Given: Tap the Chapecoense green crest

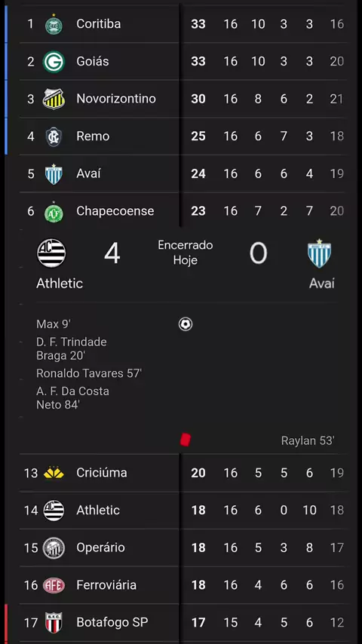Looking at the screenshot, I should click(54, 211).
